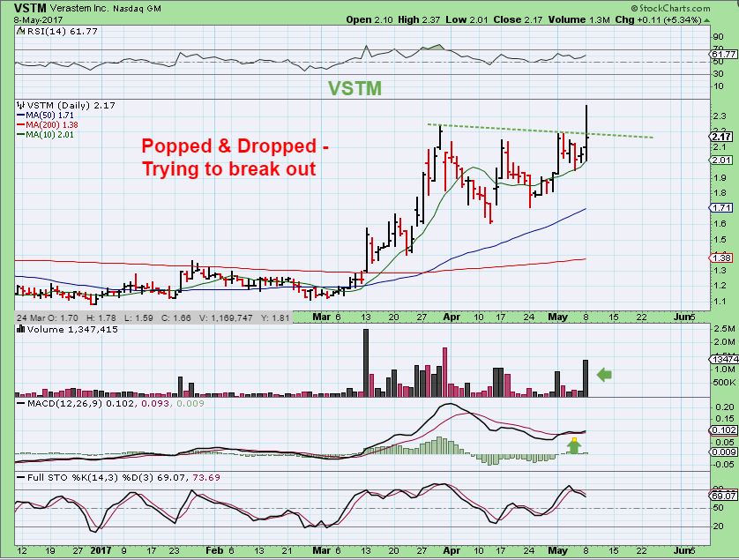
Task: Click the Volume 1,347,415 label
Action: (72, 329)
